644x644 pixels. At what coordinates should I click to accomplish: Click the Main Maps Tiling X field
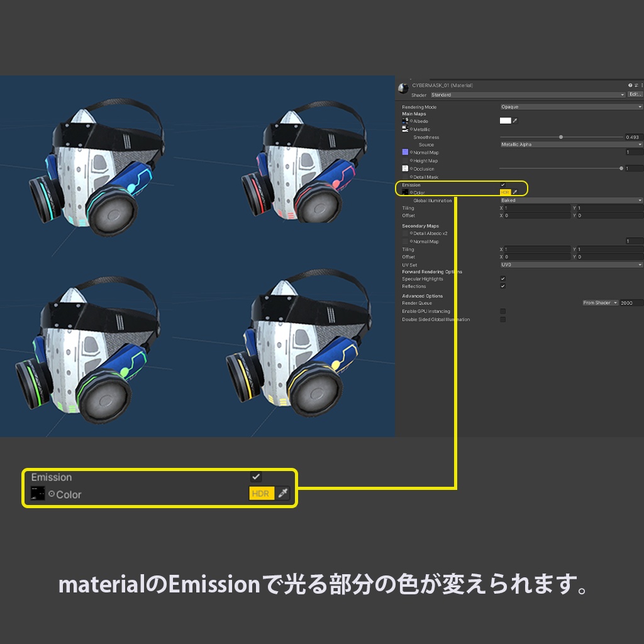click(x=535, y=208)
